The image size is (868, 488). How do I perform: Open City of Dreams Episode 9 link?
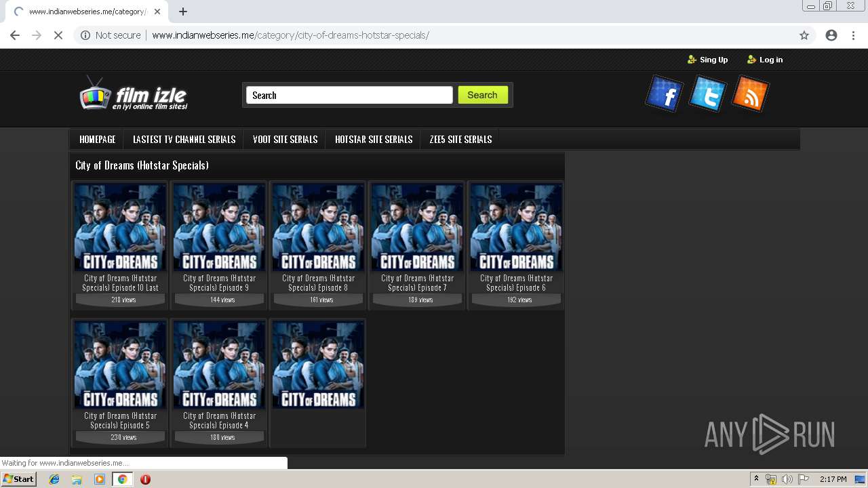click(219, 283)
